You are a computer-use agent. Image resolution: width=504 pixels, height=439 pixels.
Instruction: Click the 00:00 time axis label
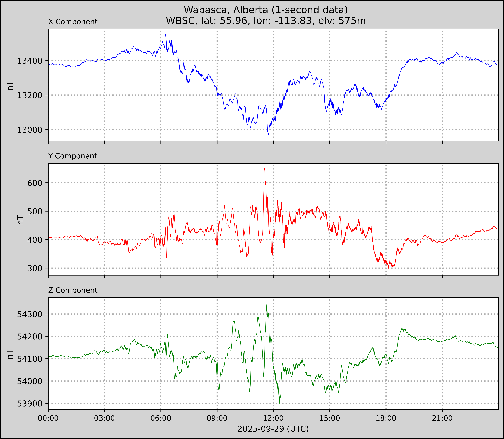pyautogui.click(x=48, y=418)
